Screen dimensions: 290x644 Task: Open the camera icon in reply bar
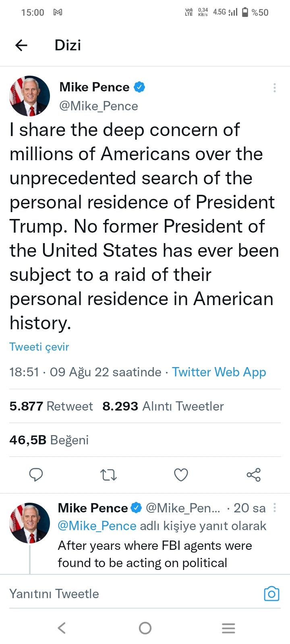(271, 594)
